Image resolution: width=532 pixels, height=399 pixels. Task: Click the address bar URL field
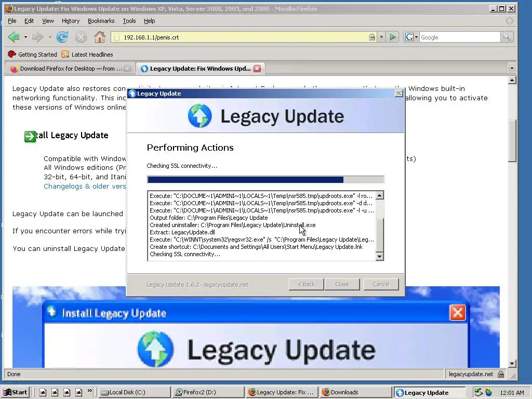tap(244, 37)
